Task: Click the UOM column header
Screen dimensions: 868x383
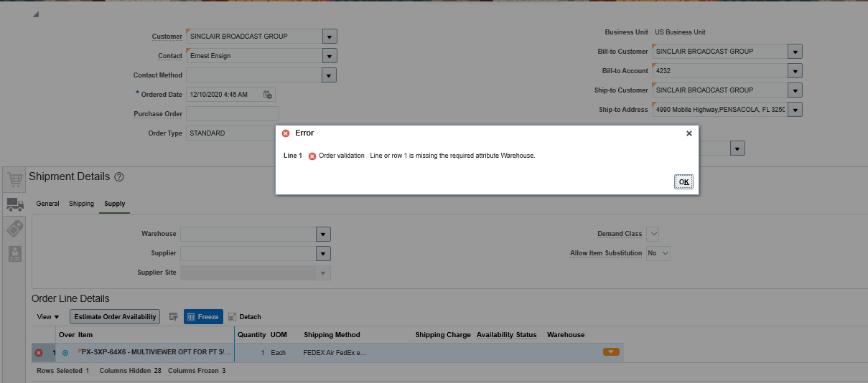Action: (279, 335)
